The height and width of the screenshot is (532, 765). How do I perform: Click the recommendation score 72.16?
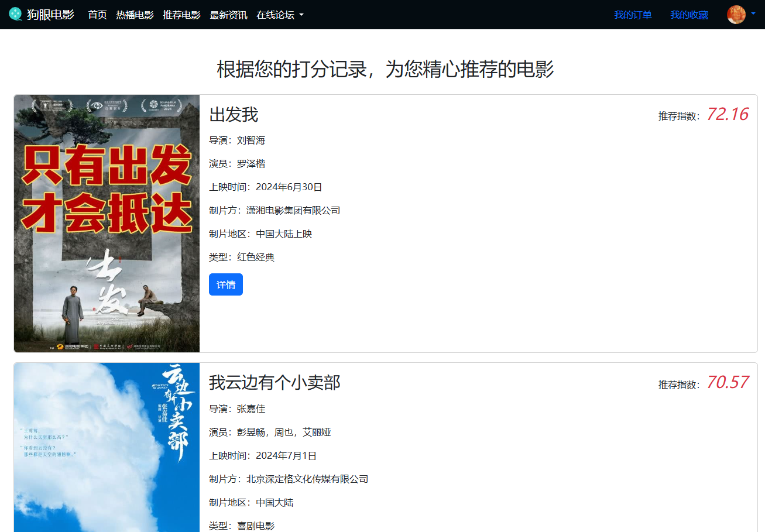tap(727, 114)
